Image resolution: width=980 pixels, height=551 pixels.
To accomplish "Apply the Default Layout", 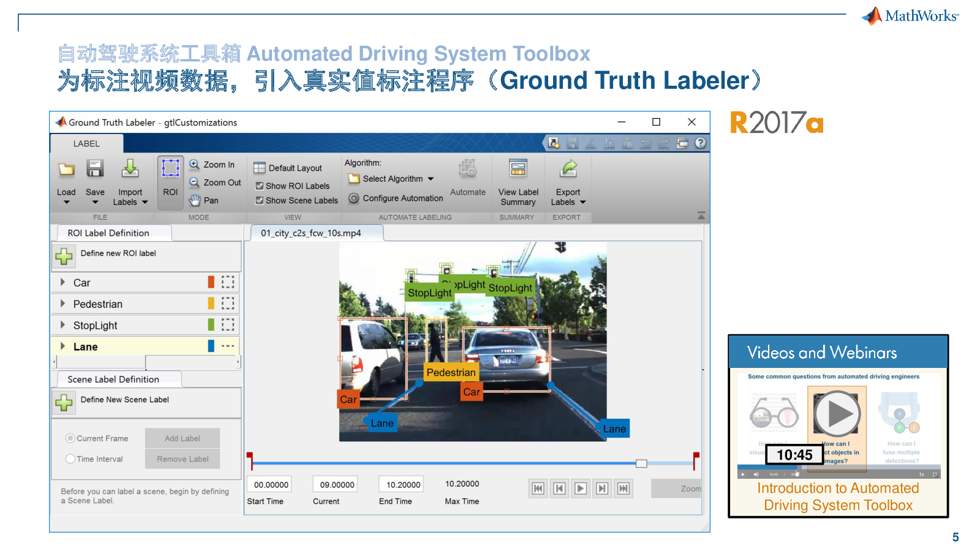I will point(288,168).
